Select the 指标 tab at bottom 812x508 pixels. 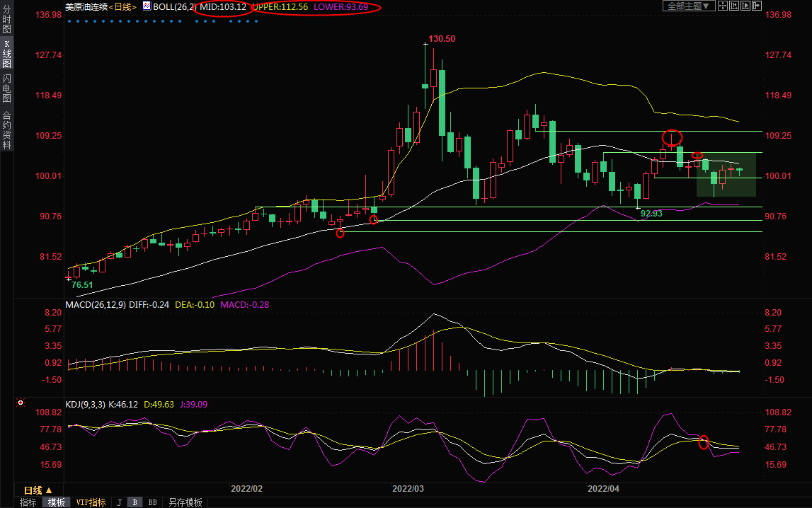pos(28,502)
